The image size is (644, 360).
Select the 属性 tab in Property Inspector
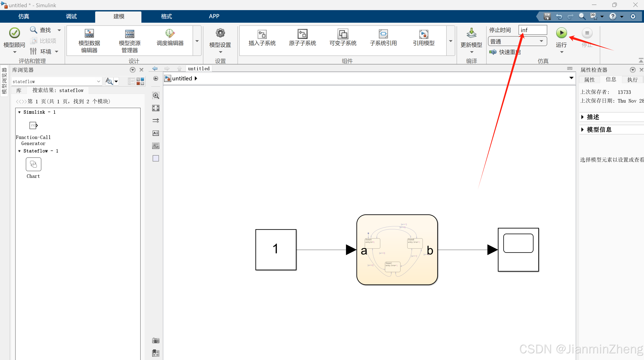(x=589, y=80)
